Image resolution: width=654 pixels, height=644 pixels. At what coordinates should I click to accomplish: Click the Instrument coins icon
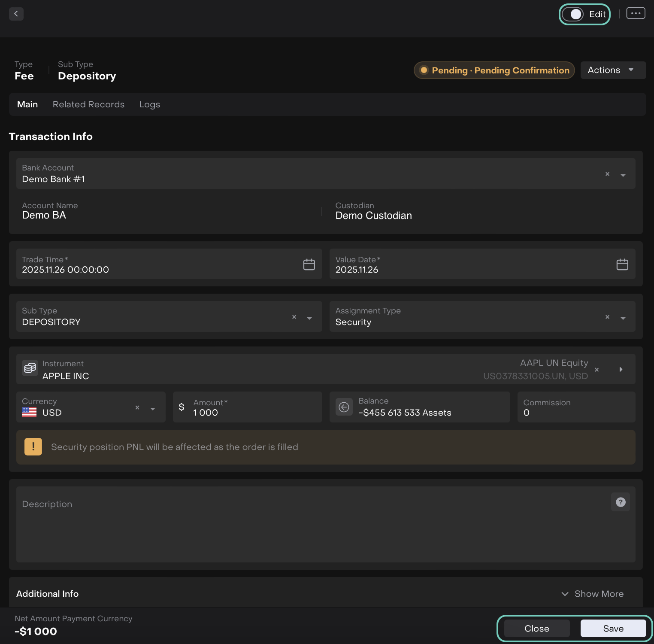pos(30,368)
